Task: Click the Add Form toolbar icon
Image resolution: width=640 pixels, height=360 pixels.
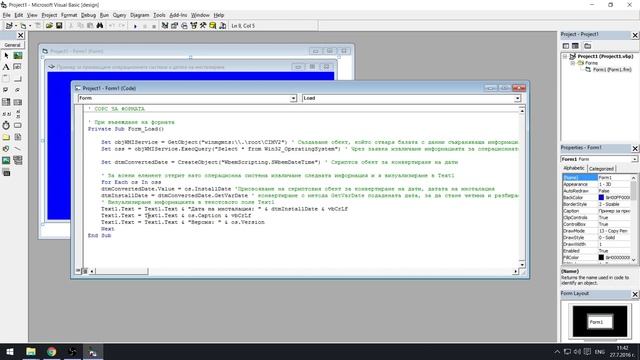Action: 23,26
